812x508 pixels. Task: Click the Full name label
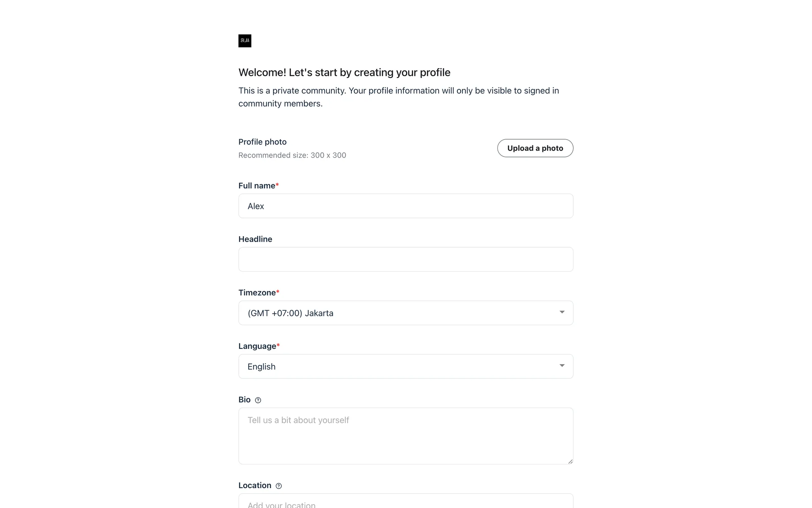click(x=256, y=186)
